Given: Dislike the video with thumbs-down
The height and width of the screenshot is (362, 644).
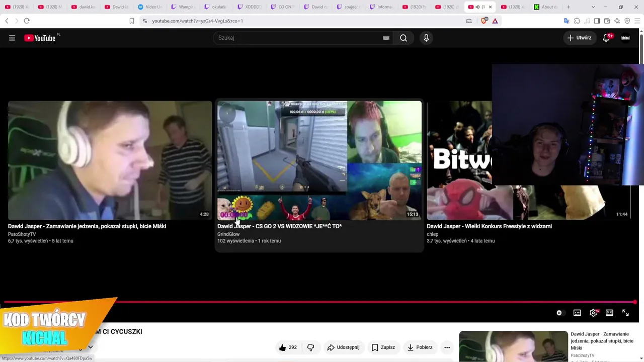Looking at the screenshot, I should 310,347.
